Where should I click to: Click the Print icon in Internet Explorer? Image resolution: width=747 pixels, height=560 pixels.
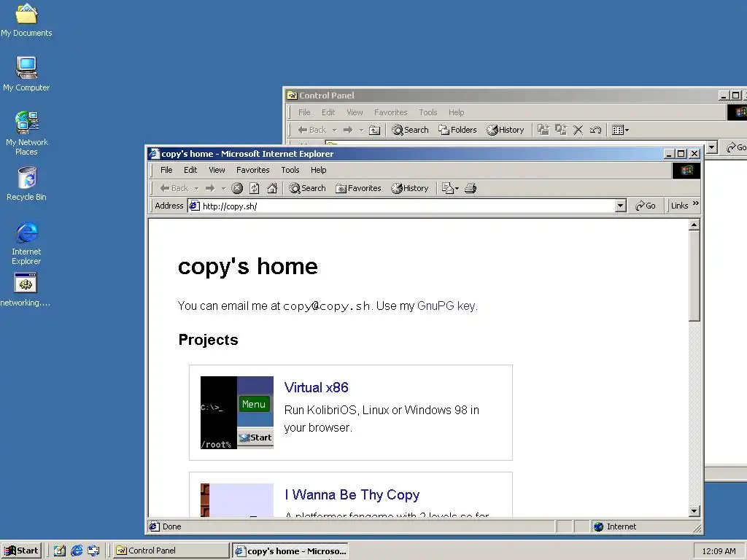pyautogui.click(x=471, y=188)
